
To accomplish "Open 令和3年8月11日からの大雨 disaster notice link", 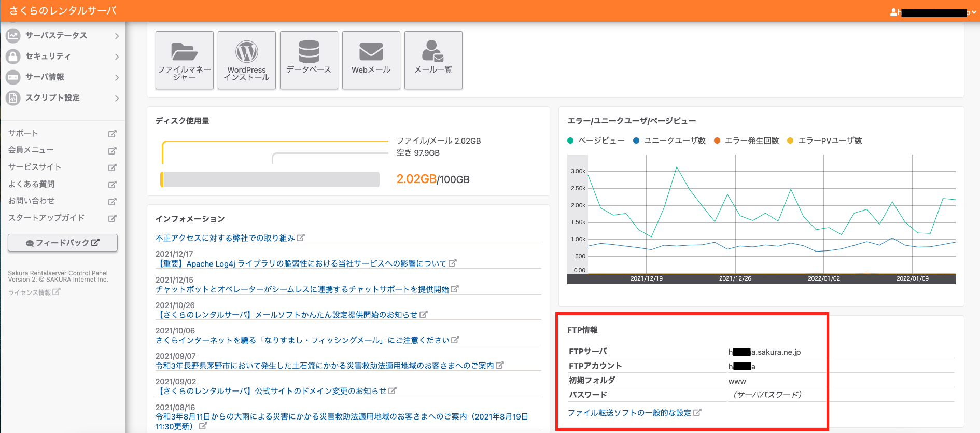I will pos(342,421).
